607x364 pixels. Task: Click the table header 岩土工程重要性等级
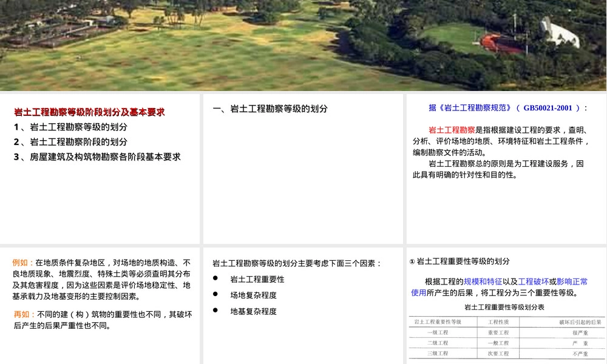tap(438, 322)
